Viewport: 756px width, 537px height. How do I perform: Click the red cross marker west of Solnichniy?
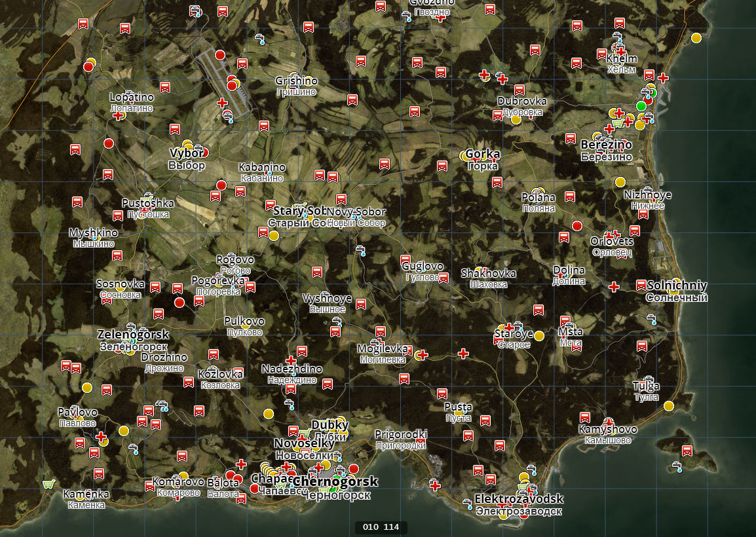point(614,287)
